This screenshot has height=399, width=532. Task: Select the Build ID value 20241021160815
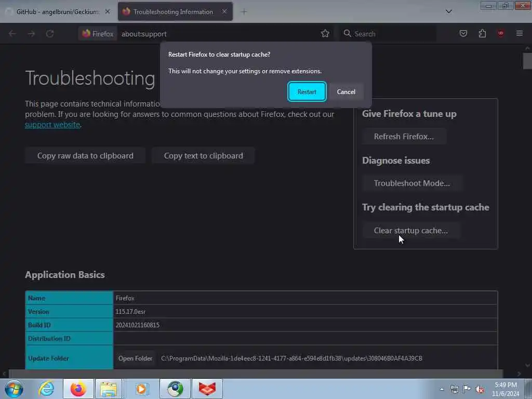click(137, 325)
